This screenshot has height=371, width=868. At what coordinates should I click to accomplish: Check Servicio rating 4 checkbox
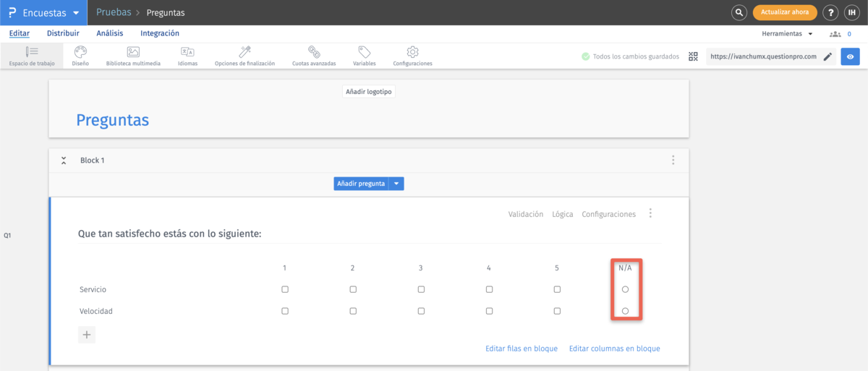point(489,289)
